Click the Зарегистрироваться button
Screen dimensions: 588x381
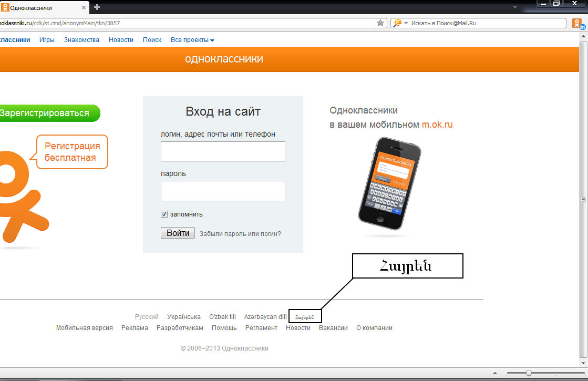pos(50,113)
